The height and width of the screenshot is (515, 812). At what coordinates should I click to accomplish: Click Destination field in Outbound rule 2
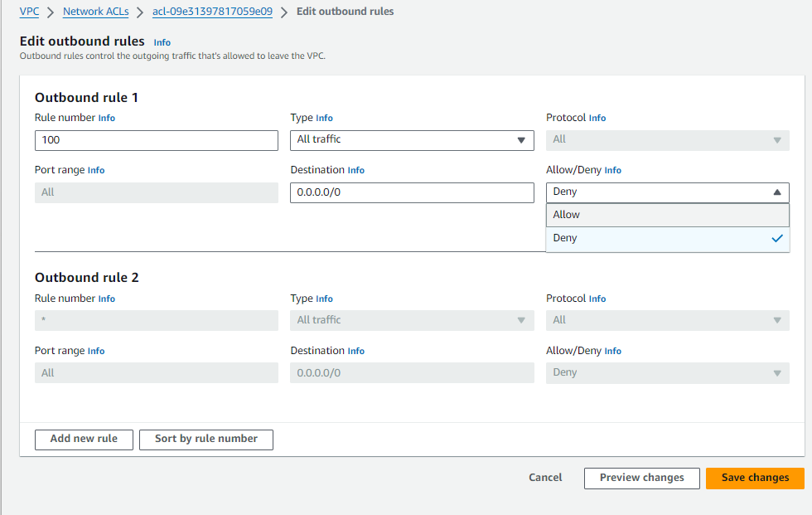pyautogui.click(x=412, y=373)
